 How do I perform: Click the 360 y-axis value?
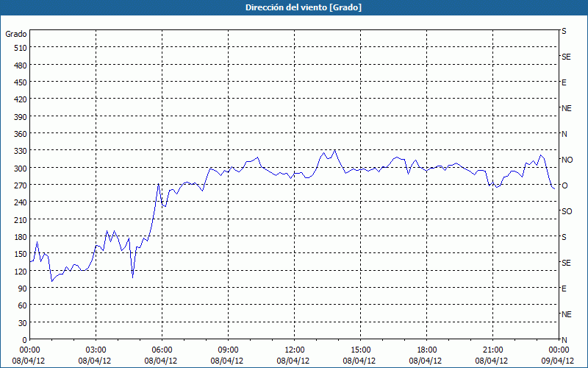tap(21, 134)
